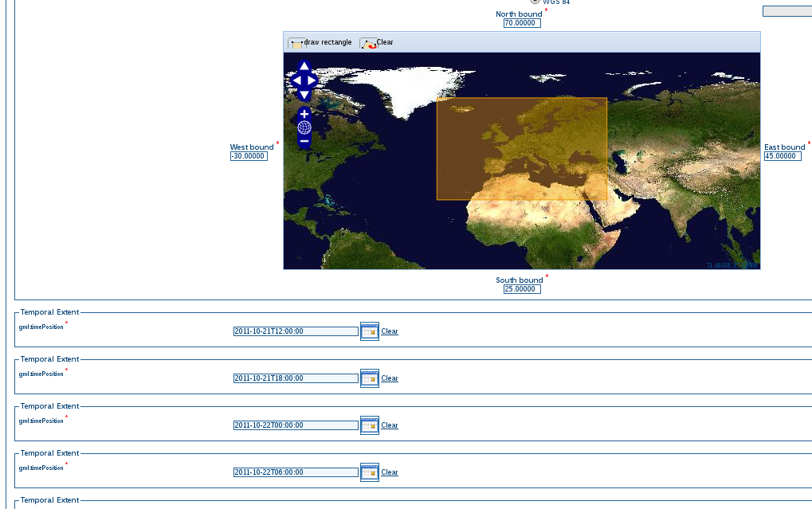This screenshot has width=812, height=509.
Task: Reset map view with the globe icon
Action: (x=304, y=127)
